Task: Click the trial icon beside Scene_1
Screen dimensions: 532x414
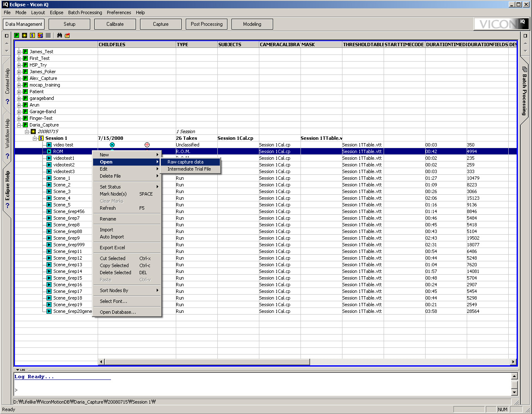Action: click(49, 178)
